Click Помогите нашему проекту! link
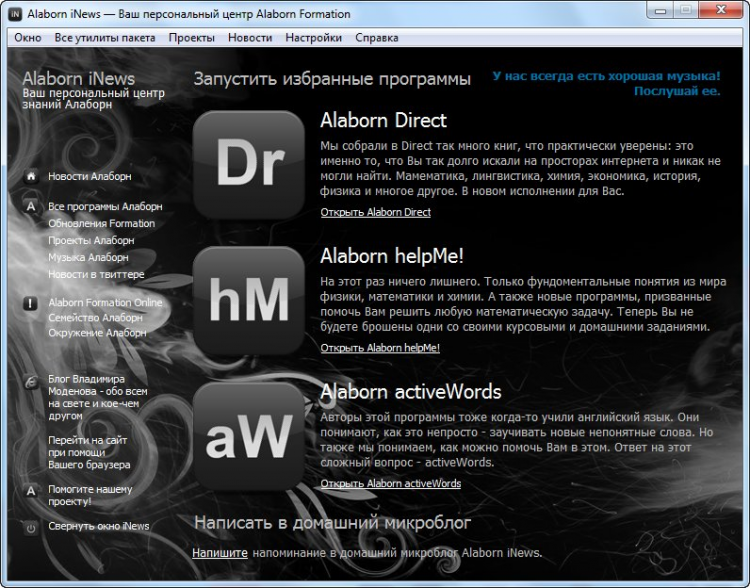This screenshot has width=750, height=588. coord(90,496)
